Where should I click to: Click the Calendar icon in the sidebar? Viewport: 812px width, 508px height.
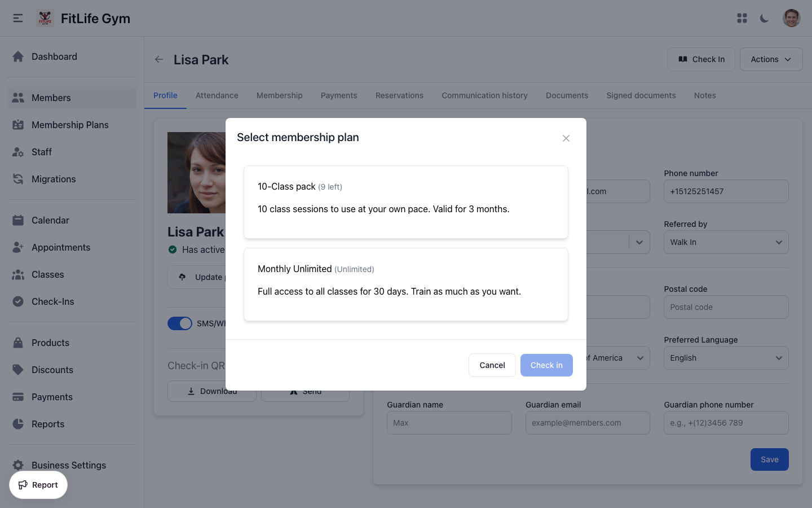tap(18, 220)
